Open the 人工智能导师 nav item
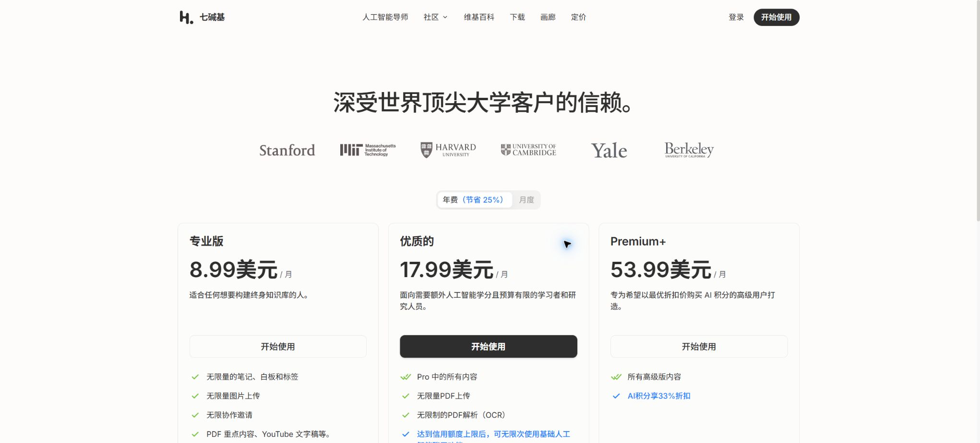Image resolution: width=980 pixels, height=443 pixels. pyautogui.click(x=385, y=17)
